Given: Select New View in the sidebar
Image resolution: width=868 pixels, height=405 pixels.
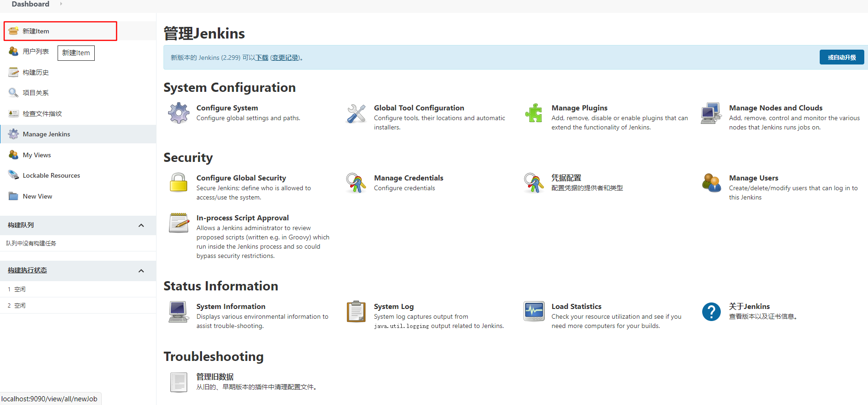Looking at the screenshot, I should tap(38, 196).
